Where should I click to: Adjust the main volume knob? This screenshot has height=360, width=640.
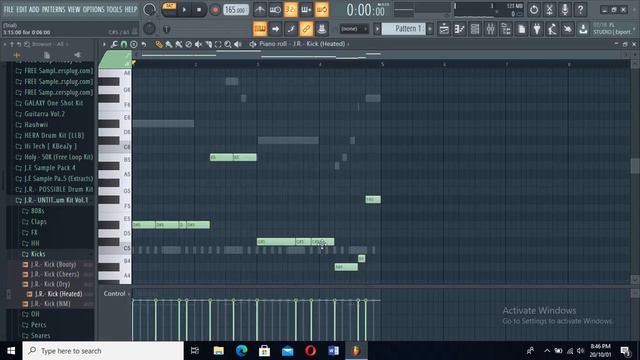click(150, 10)
